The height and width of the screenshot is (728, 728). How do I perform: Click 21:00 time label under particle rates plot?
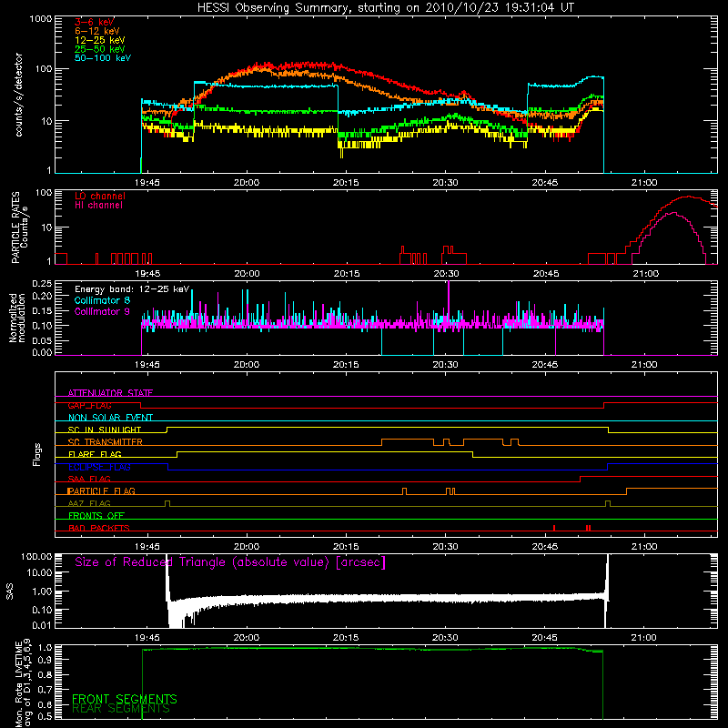coord(646,274)
